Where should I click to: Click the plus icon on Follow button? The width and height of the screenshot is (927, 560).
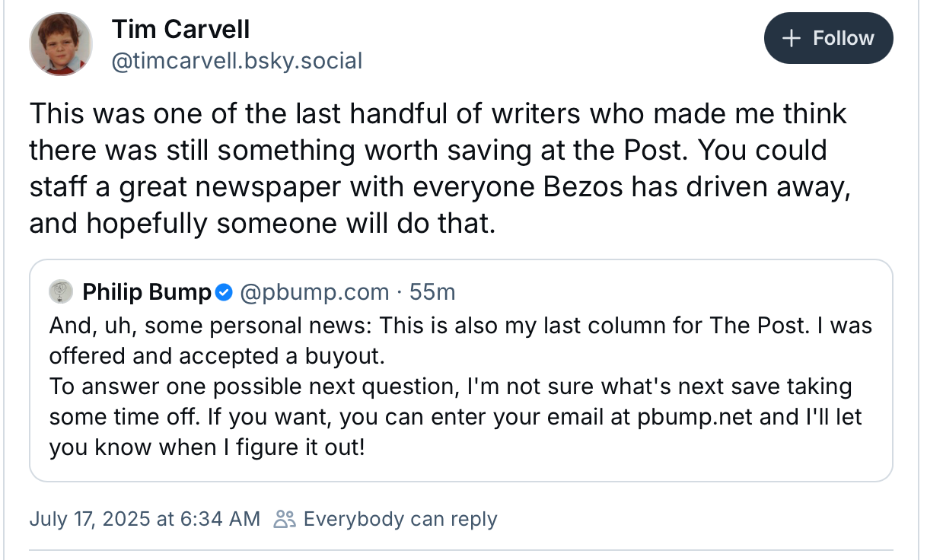[792, 38]
